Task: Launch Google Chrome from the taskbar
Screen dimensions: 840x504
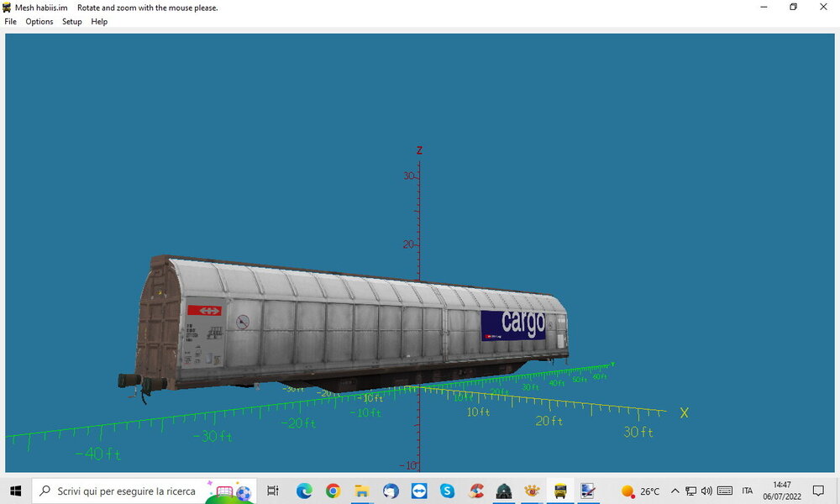Action: [x=333, y=491]
